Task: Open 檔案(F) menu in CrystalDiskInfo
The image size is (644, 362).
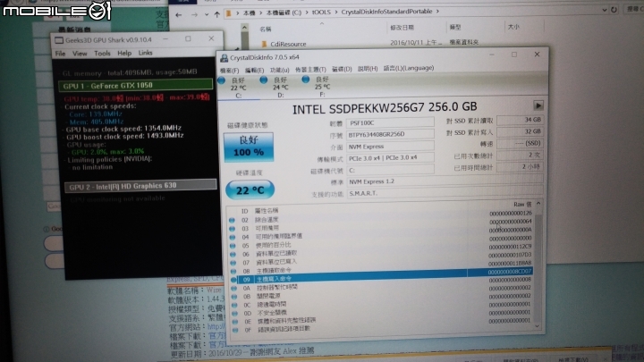Action: point(229,71)
